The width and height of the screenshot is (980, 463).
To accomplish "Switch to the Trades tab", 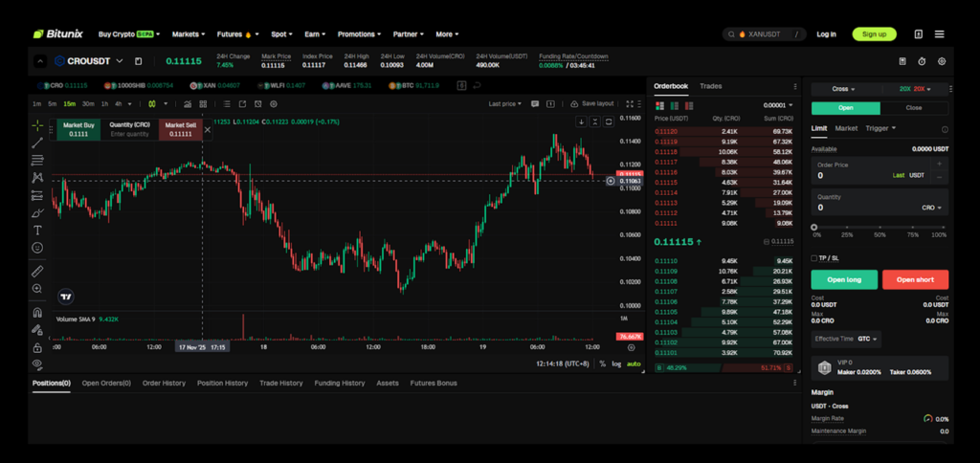I will 711,86.
